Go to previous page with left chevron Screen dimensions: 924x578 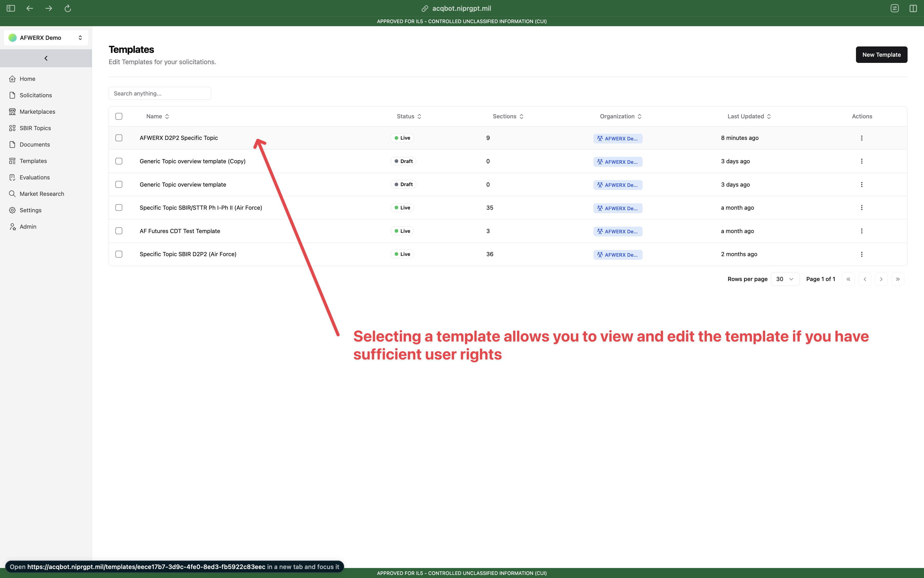[865, 279]
